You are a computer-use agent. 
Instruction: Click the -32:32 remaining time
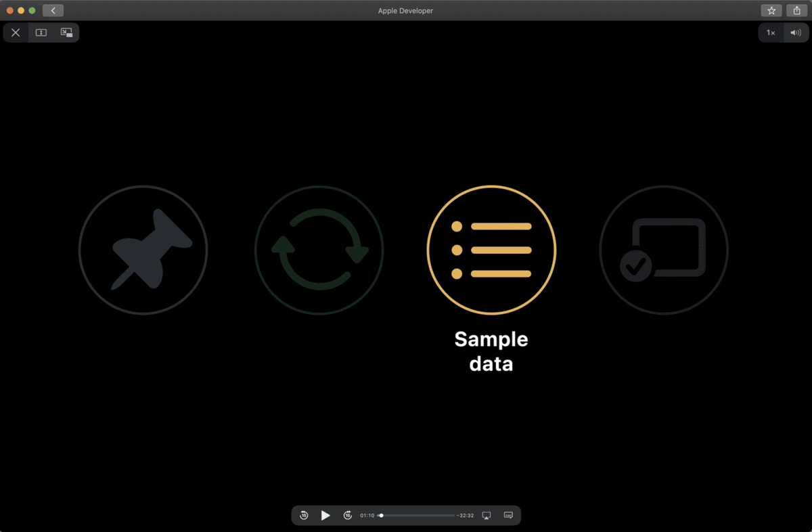point(466,516)
